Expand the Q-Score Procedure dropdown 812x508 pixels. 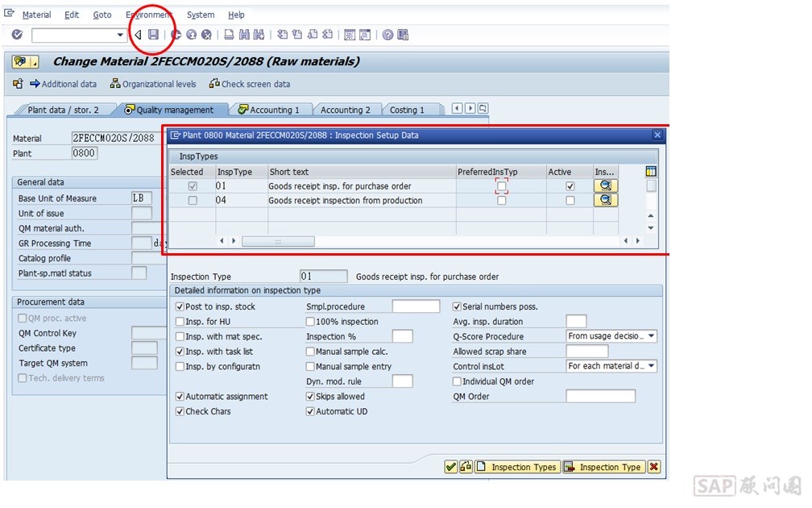[x=651, y=336]
